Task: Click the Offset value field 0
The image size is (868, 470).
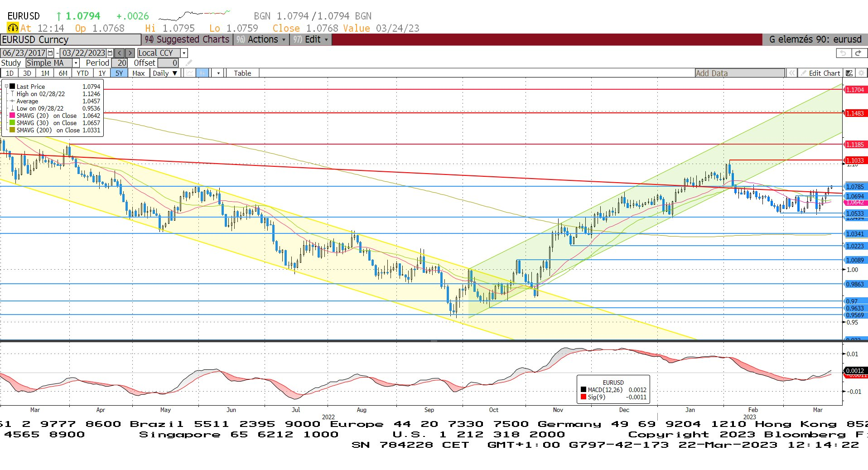Action: [x=168, y=63]
